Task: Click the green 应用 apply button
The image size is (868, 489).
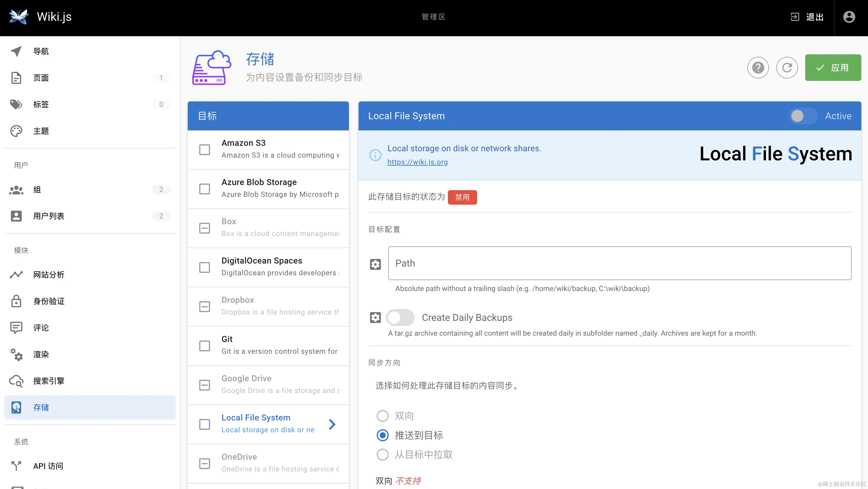Action: pos(833,68)
